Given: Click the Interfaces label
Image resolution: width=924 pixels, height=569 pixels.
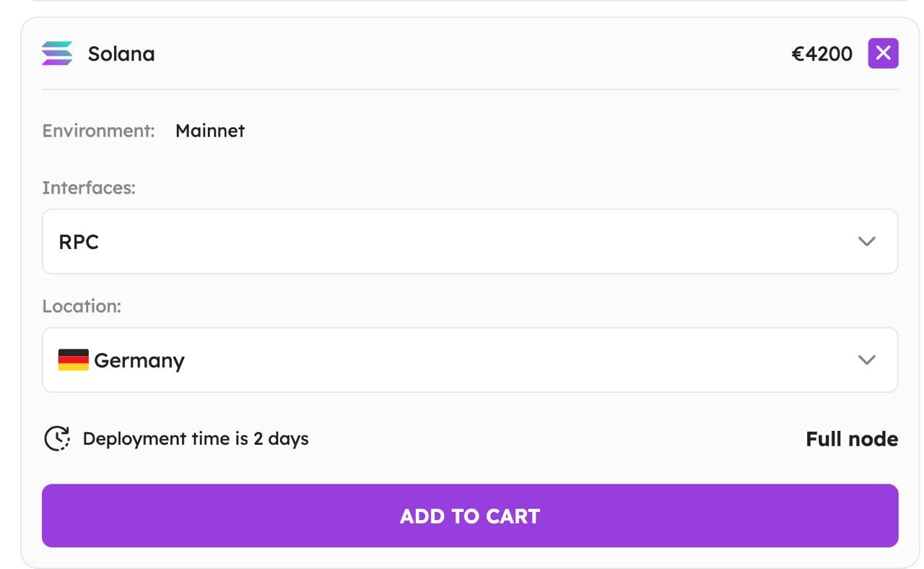Looking at the screenshot, I should pos(89,188).
